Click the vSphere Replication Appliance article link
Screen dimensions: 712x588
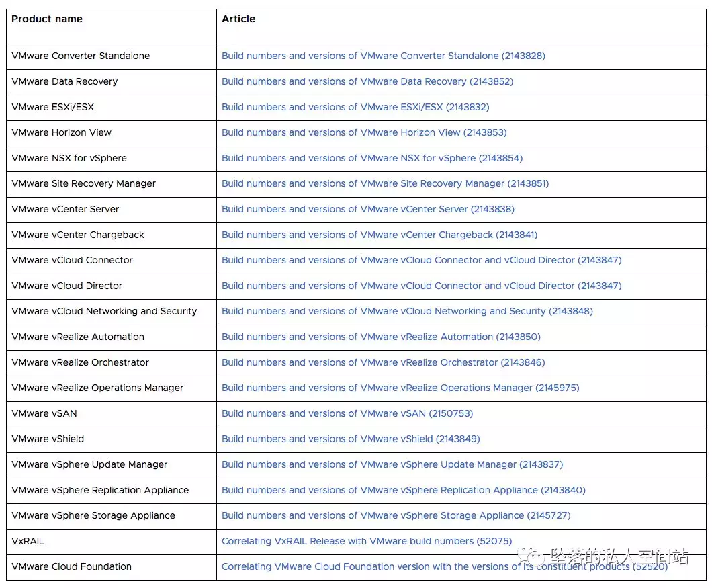[403, 490]
